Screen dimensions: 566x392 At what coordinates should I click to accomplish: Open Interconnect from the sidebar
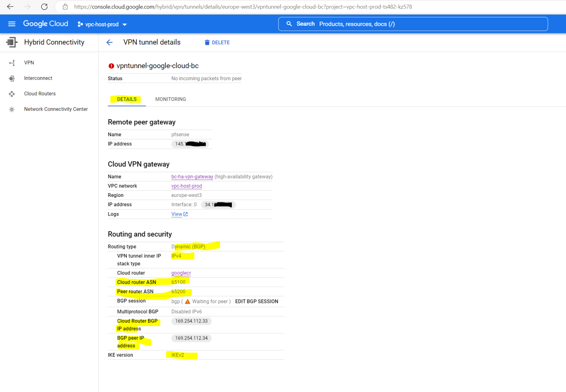[38, 78]
